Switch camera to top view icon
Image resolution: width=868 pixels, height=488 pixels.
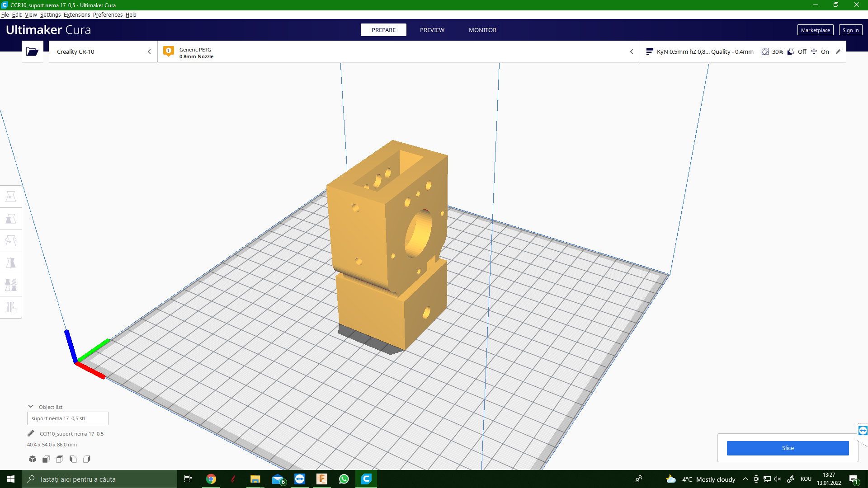coord(60,459)
